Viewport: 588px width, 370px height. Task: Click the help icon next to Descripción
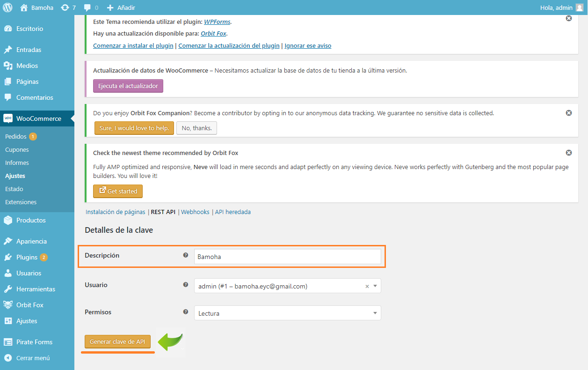click(186, 256)
